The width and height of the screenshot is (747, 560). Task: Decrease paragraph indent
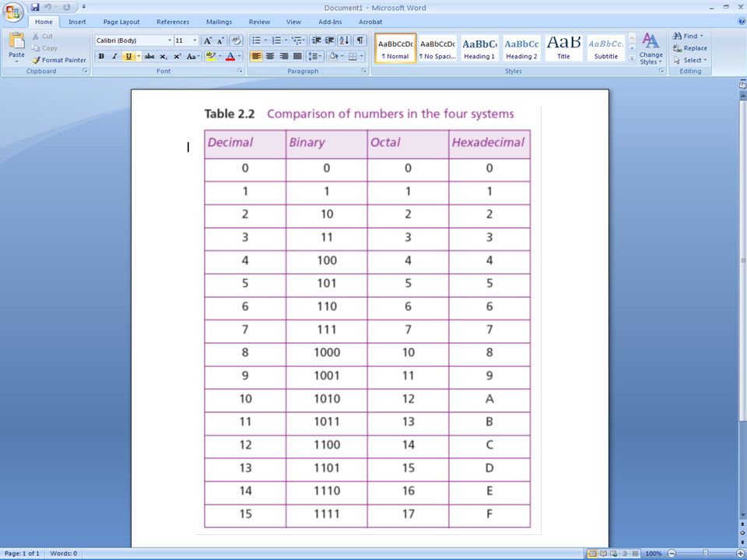[x=316, y=40]
